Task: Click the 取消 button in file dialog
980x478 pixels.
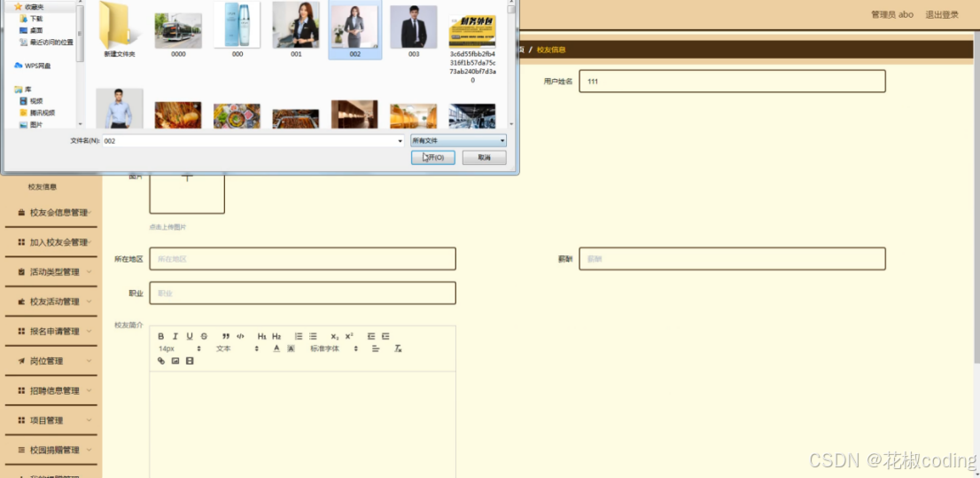Action: pyautogui.click(x=485, y=158)
